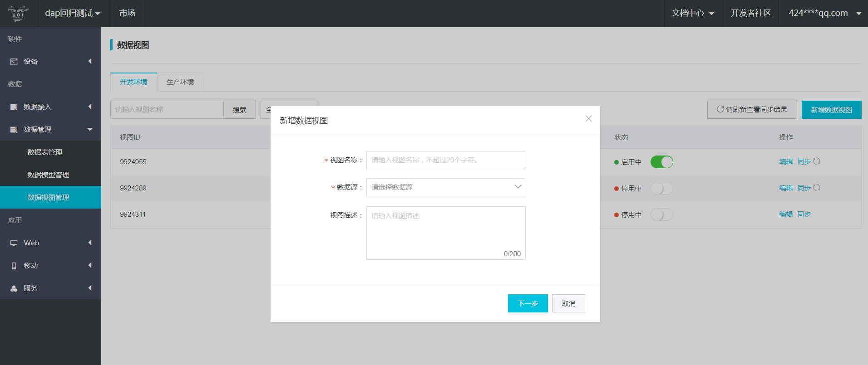Click 同步 link for row 9924289

tap(804, 188)
